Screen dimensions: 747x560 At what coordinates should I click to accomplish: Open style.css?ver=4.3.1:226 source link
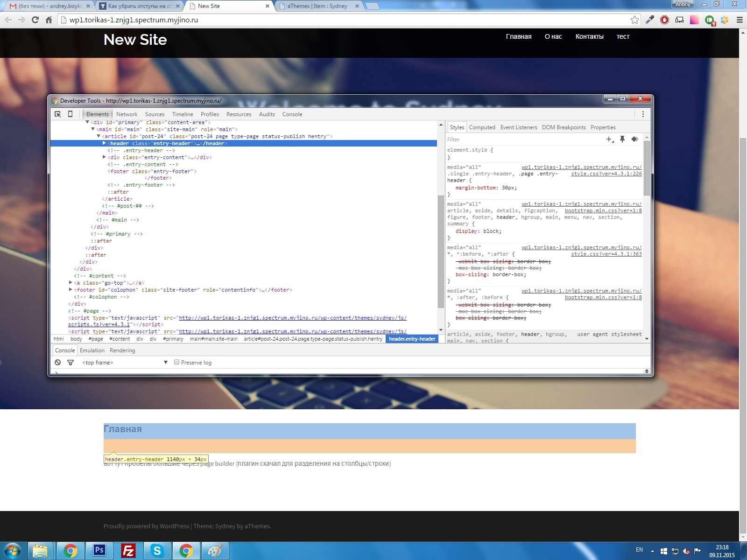pos(606,174)
